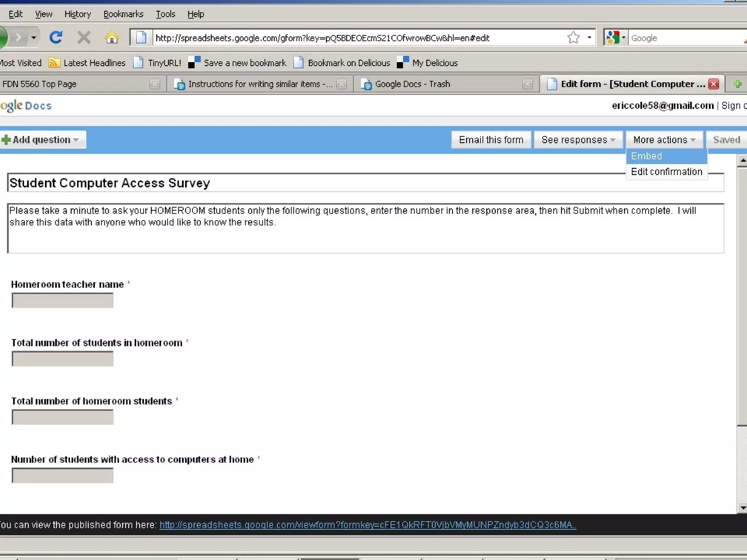Click the My Delicious bookmark icon
The height and width of the screenshot is (560, 747).
click(x=403, y=63)
